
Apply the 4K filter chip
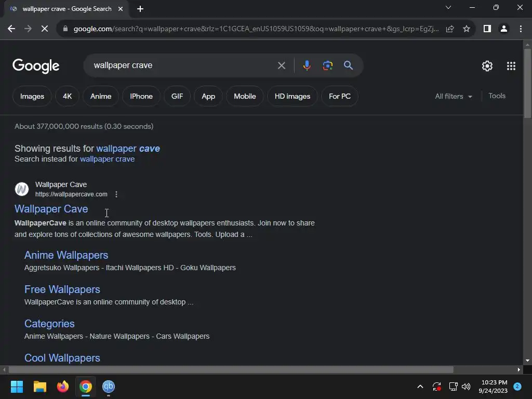(x=67, y=96)
